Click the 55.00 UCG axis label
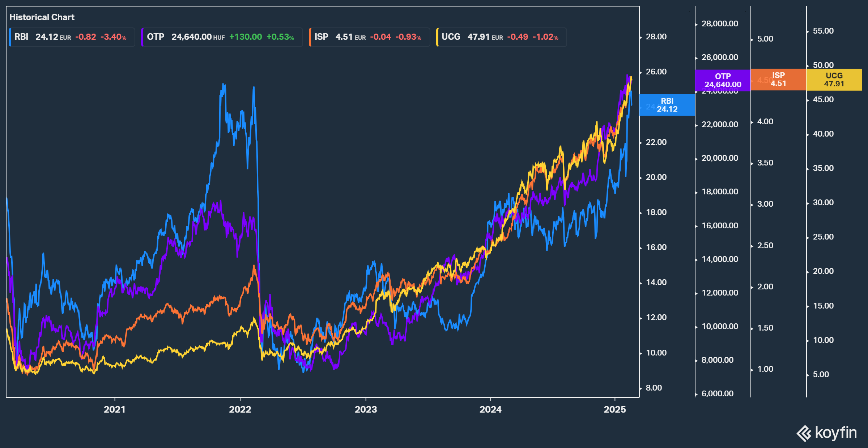Viewport: 868px width, 448px height. pyautogui.click(x=823, y=31)
